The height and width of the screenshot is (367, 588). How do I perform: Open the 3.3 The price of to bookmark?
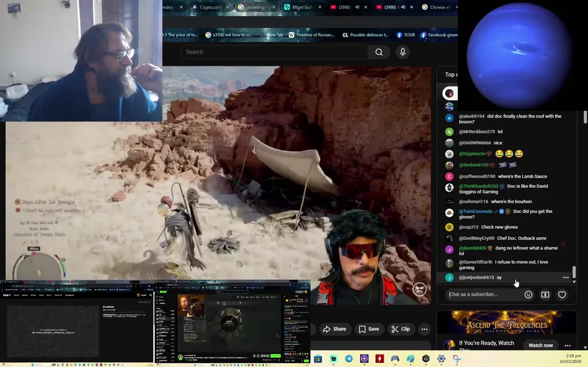181,35
